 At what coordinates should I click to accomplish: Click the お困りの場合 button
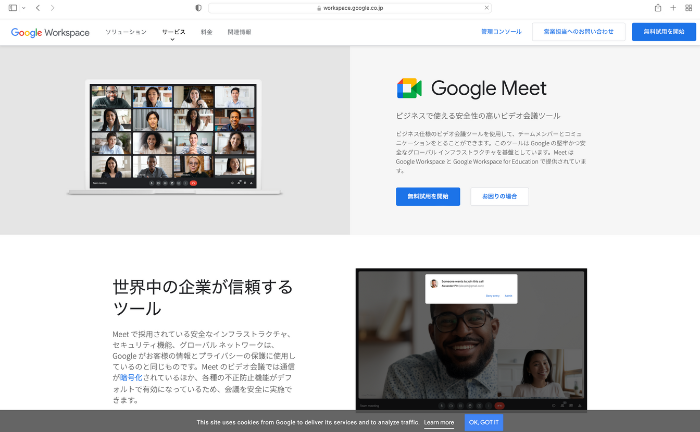tap(499, 196)
